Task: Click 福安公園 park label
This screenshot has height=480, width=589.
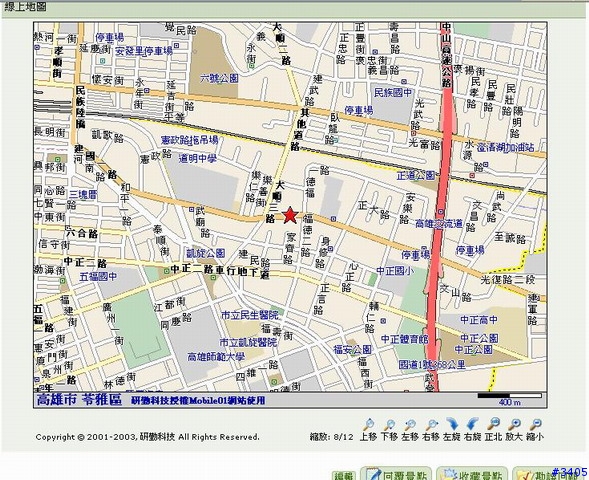Action: [352, 350]
